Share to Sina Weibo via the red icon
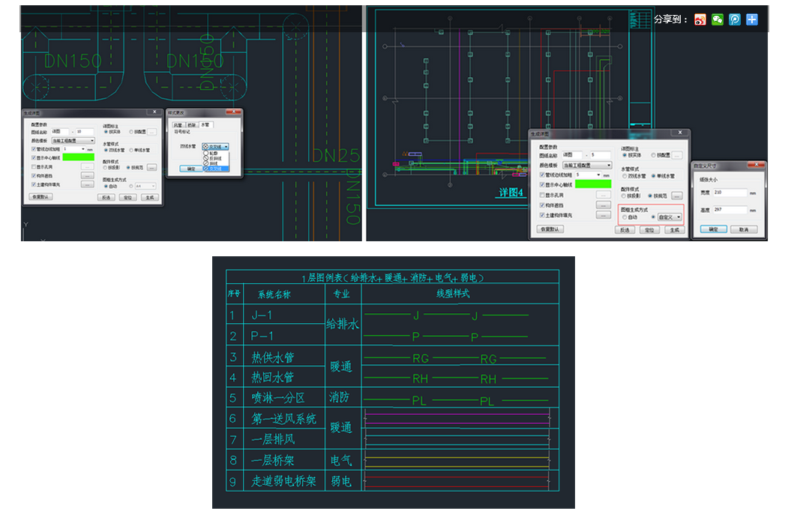The width and height of the screenshot is (812, 514). coord(700,19)
